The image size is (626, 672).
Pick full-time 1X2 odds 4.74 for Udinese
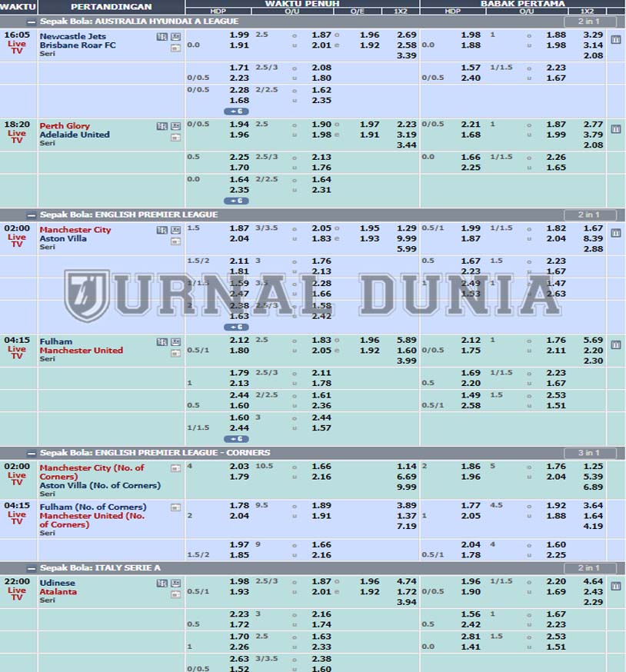tap(407, 581)
